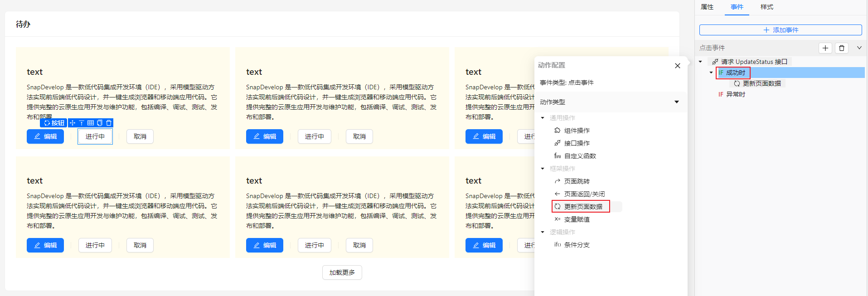
Task: Close the 动作配置 panel
Action: coord(677,66)
